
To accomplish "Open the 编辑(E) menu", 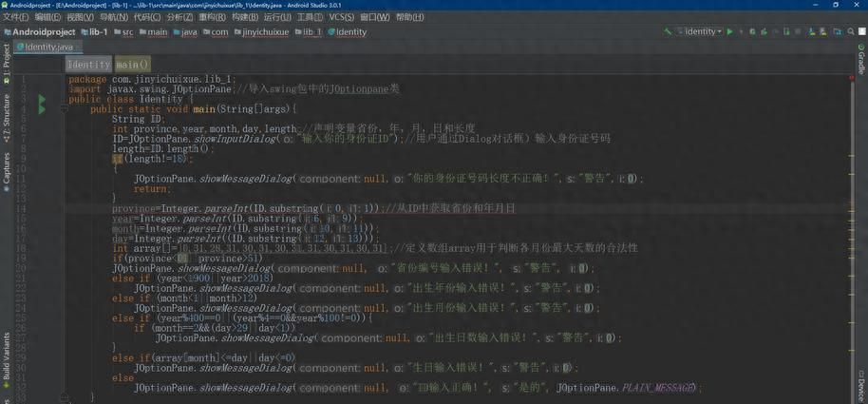I will [48, 17].
